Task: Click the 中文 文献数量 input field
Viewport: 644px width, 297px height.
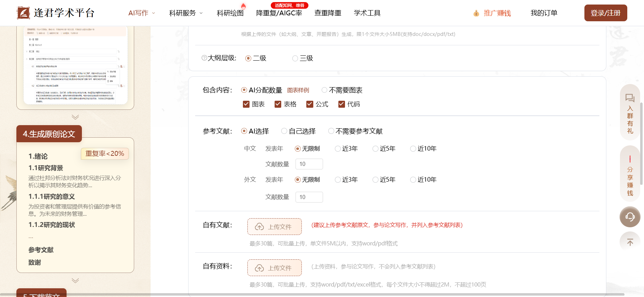Action: pos(309,164)
